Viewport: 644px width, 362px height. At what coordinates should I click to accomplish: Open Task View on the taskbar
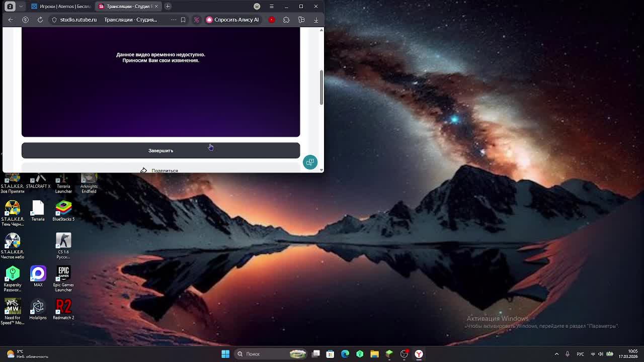coord(316,354)
